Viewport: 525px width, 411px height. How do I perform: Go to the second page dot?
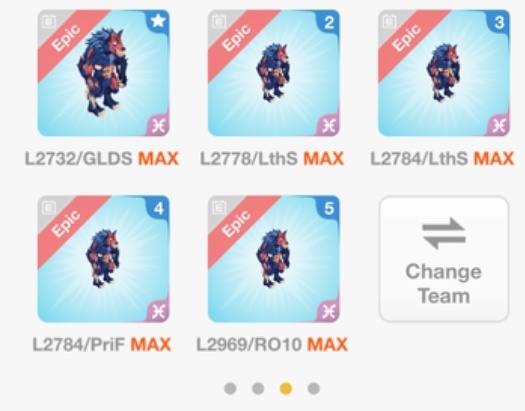point(258,388)
